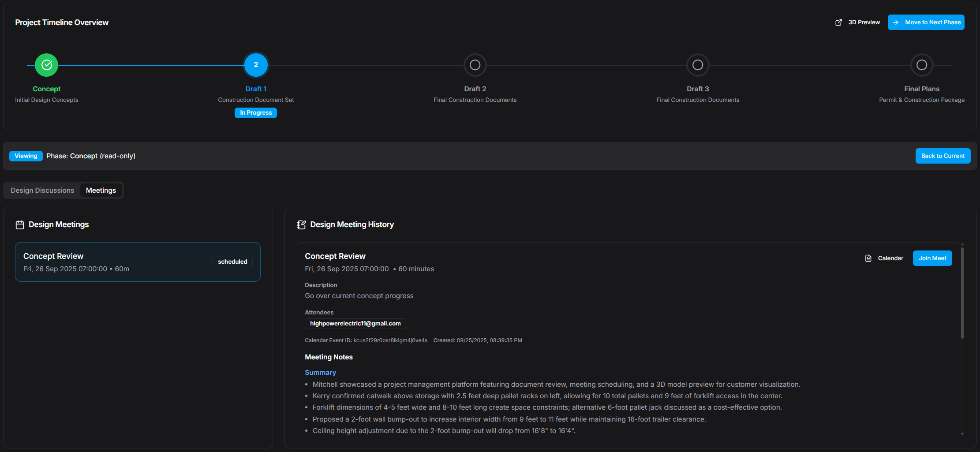980x452 pixels.
Task: Select the Meetings tab
Action: (101, 191)
